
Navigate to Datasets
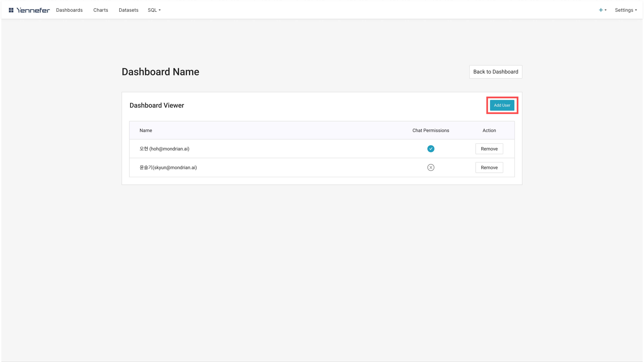coord(128,10)
